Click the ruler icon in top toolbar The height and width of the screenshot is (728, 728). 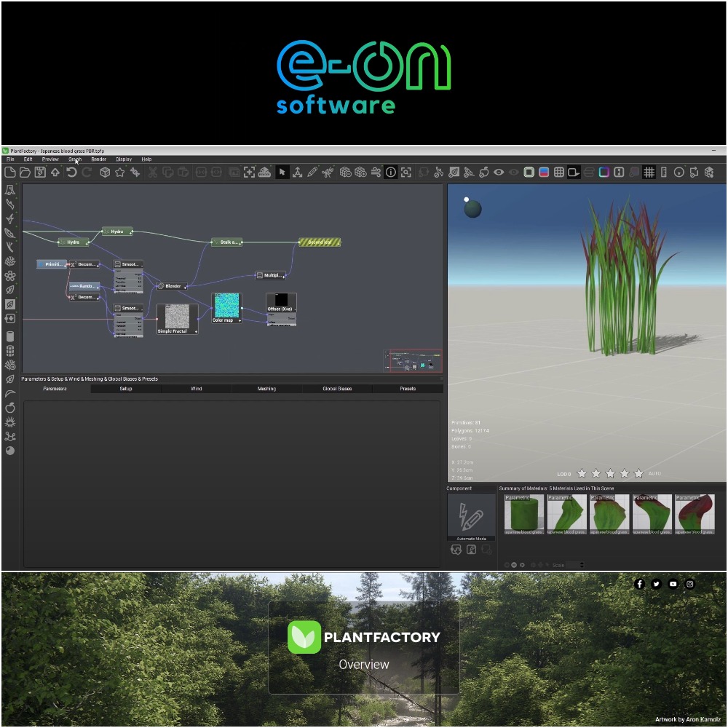(x=664, y=173)
